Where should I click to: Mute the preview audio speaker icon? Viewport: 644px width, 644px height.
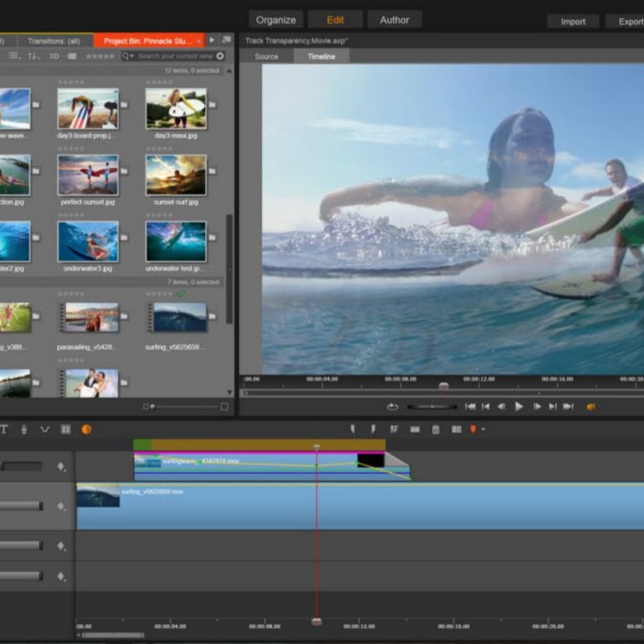tap(590, 406)
